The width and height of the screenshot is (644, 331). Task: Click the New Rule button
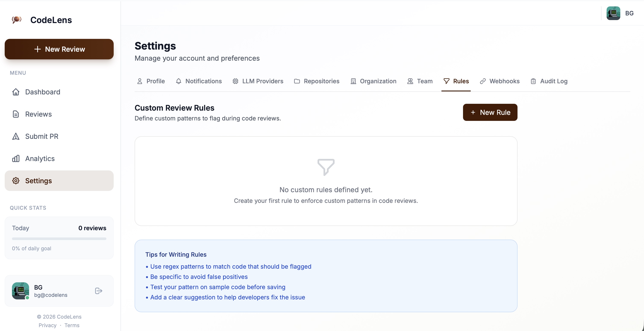(490, 112)
